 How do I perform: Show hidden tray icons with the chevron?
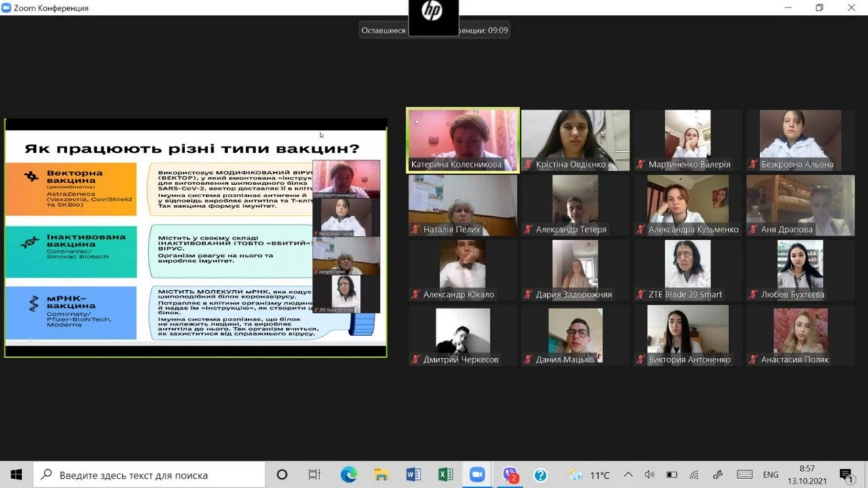tap(628, 474)
